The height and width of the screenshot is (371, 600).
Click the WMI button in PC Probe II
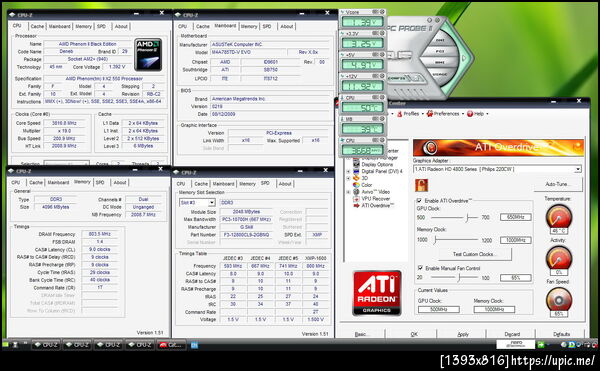tap(440, 62)
